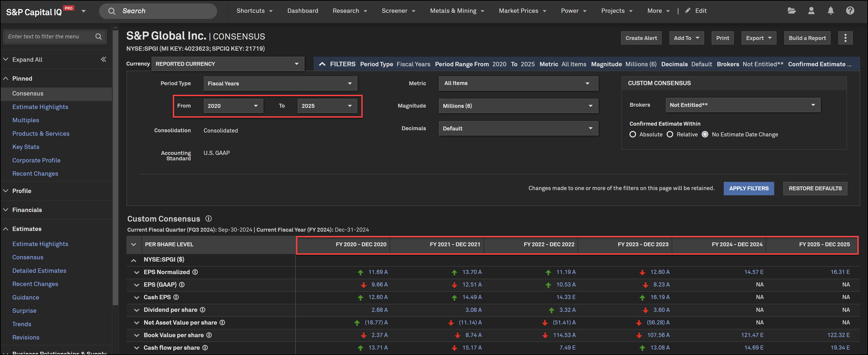Open the folder icon in top bar
This screenshot has width=868, height=355.
point(792,11)
